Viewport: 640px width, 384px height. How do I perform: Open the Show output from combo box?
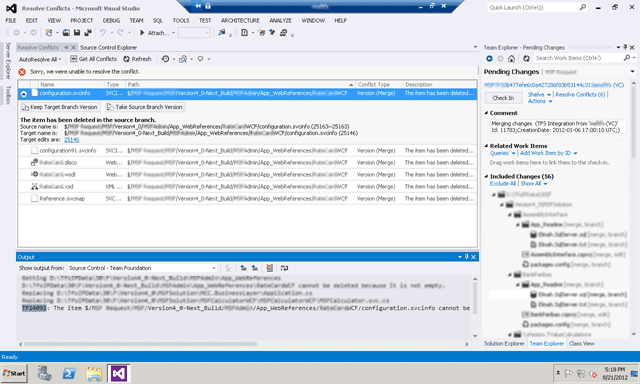click(142, 268)
